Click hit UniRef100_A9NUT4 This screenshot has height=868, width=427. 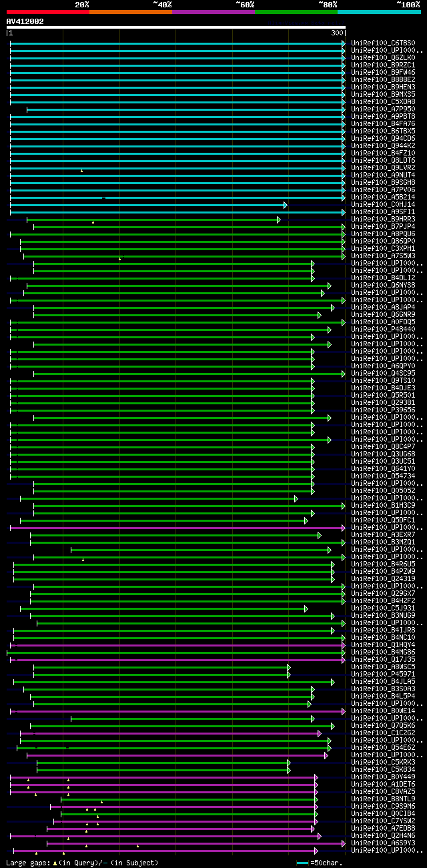point(383,175)
